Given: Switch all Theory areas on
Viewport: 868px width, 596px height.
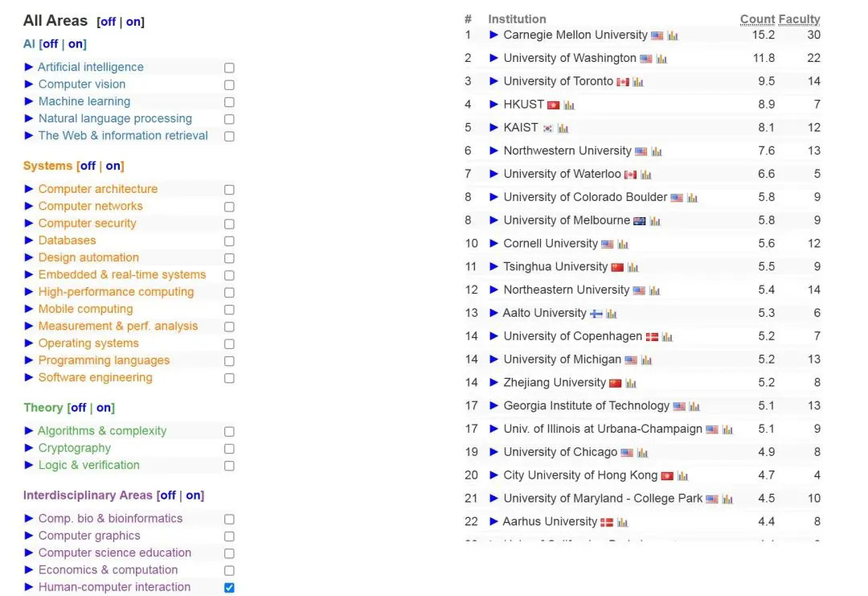Looking at the screenshot, I should tap(104, 408).
